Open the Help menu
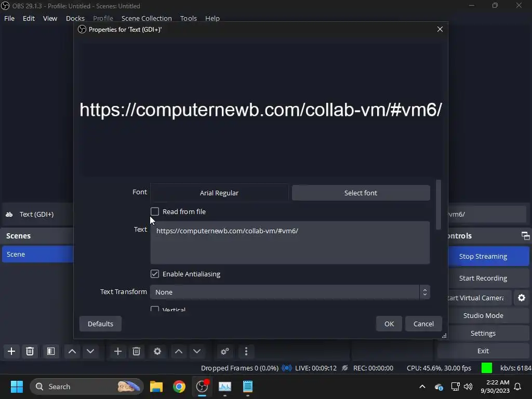The height and width of the screenshot is (399, 532). pos(212,18)
